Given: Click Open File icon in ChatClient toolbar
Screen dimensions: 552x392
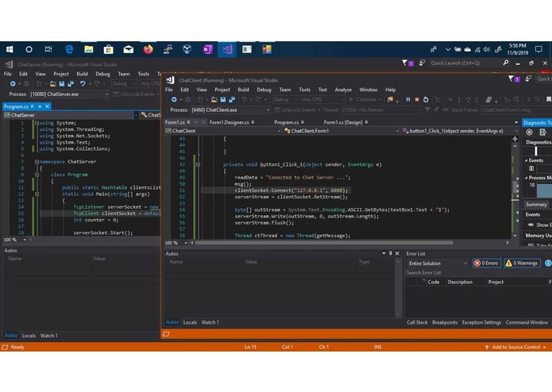Looking at the screenshot, I should click(x=214, y=99).
